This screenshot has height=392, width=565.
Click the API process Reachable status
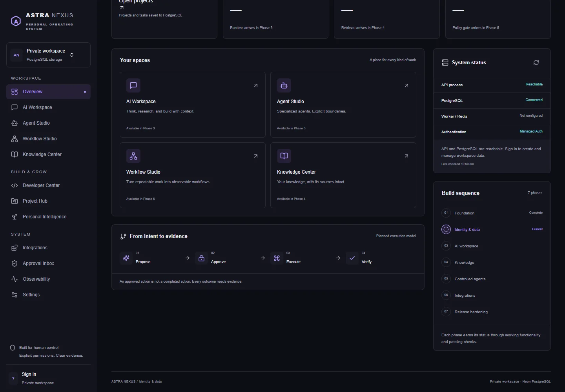coord(534,84)
